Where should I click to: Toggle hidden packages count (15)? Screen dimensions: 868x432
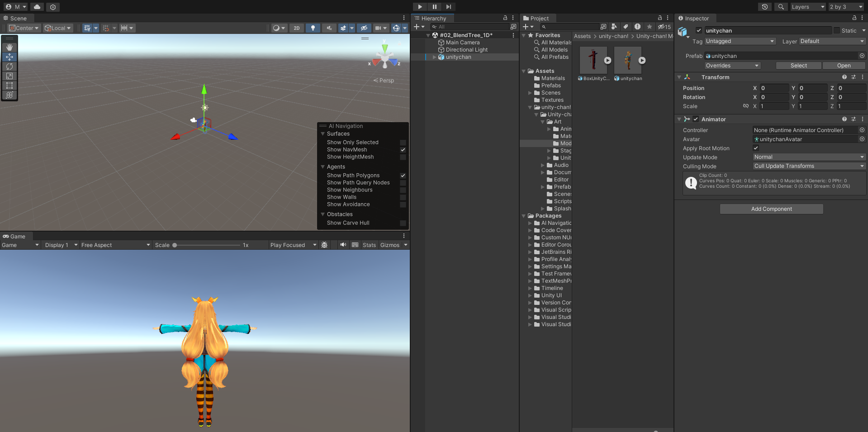click(x=664, y=27)
